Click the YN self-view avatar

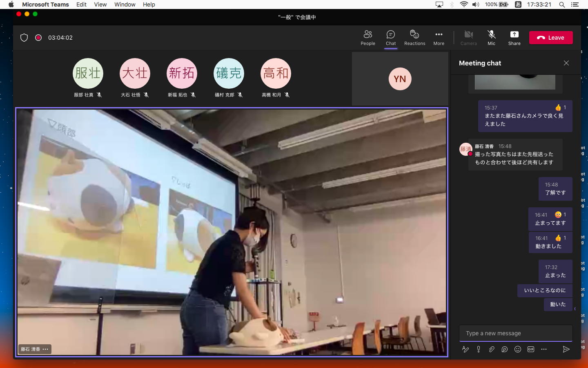[x=400, y=79]
